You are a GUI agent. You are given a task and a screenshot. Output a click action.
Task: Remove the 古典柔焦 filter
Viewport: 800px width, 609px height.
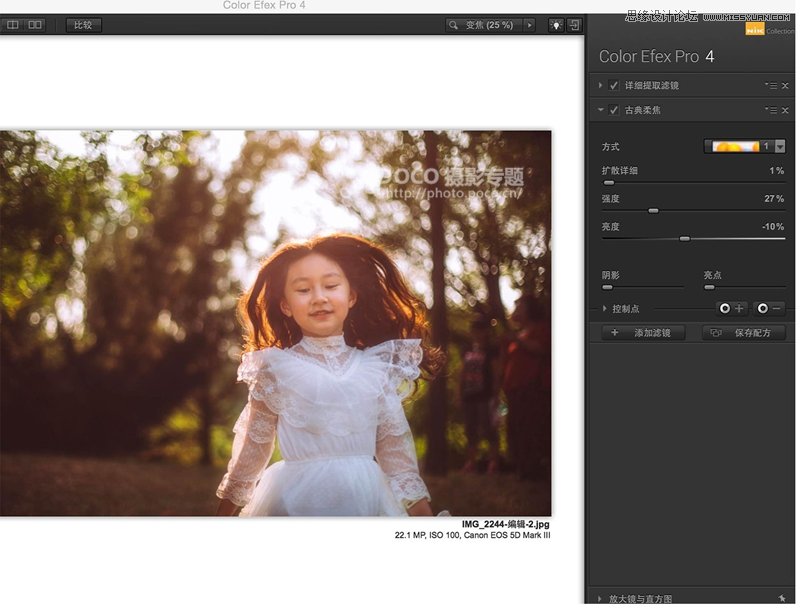tap(785, 110)
